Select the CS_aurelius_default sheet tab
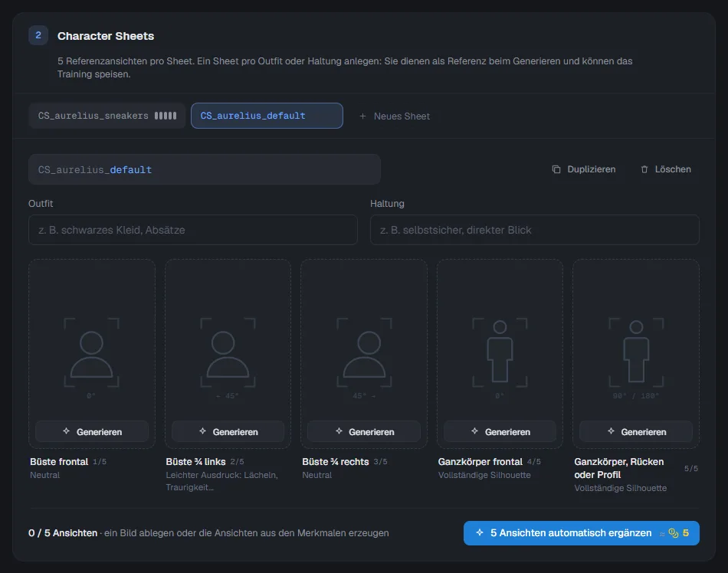 coord(267,116)
